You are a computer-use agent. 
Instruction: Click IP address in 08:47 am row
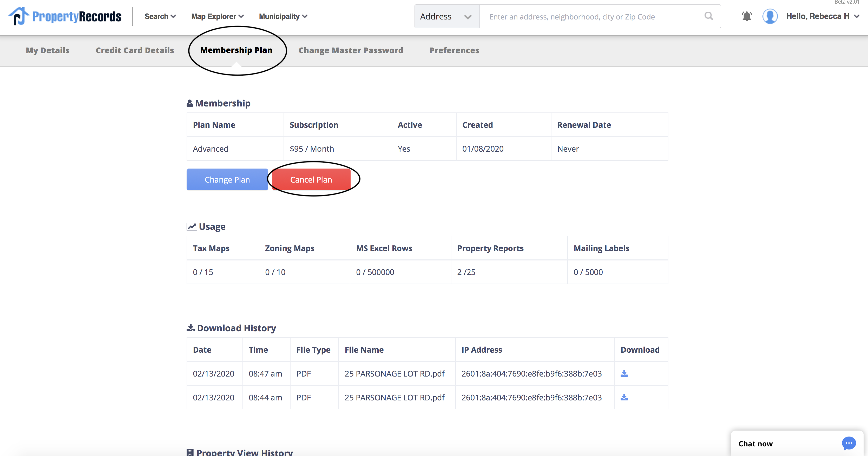click(x=531, y=374)
